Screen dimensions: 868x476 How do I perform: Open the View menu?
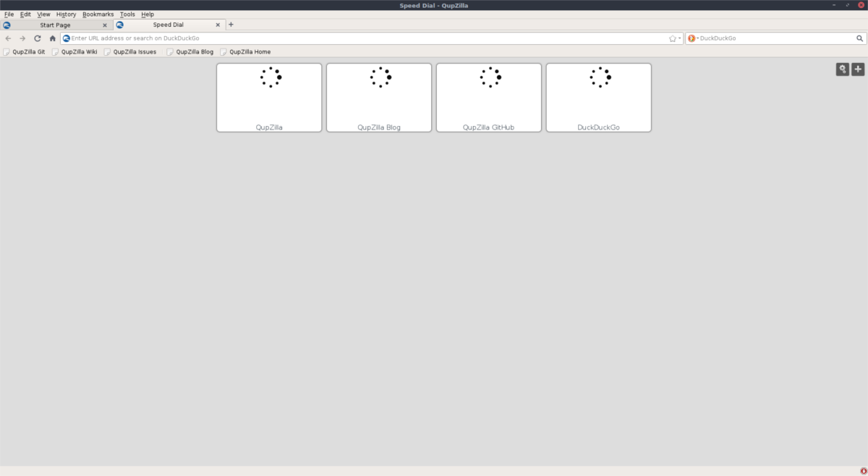(43, 14)
